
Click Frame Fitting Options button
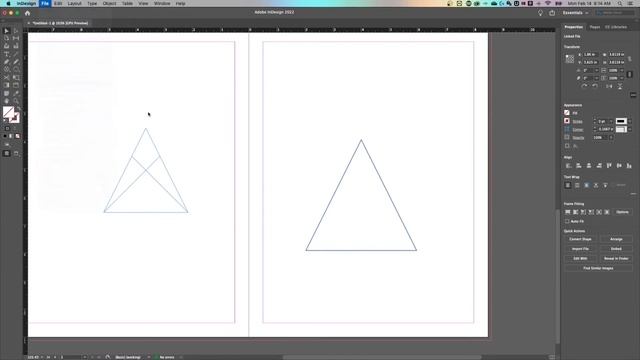(x=622, y=212)
